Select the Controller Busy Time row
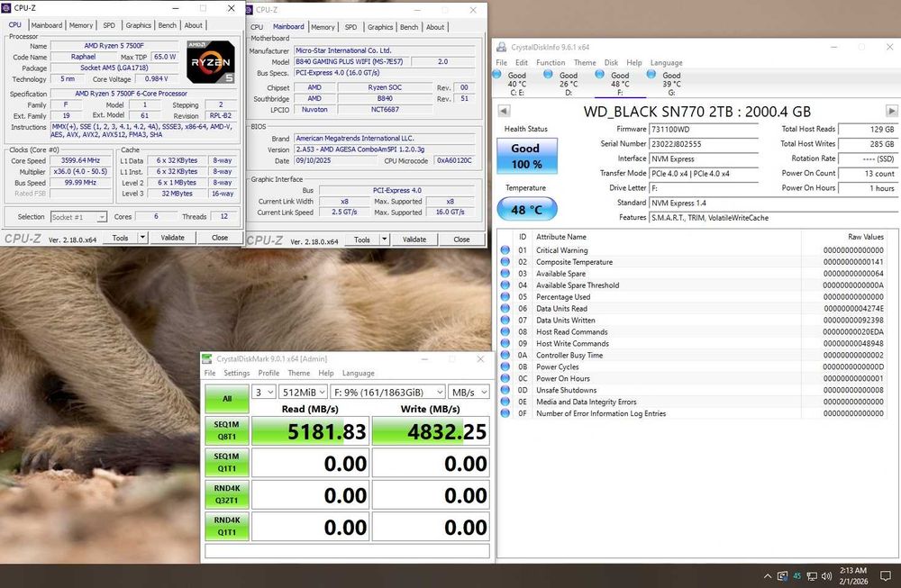The image size is (901, 588). 692,355
